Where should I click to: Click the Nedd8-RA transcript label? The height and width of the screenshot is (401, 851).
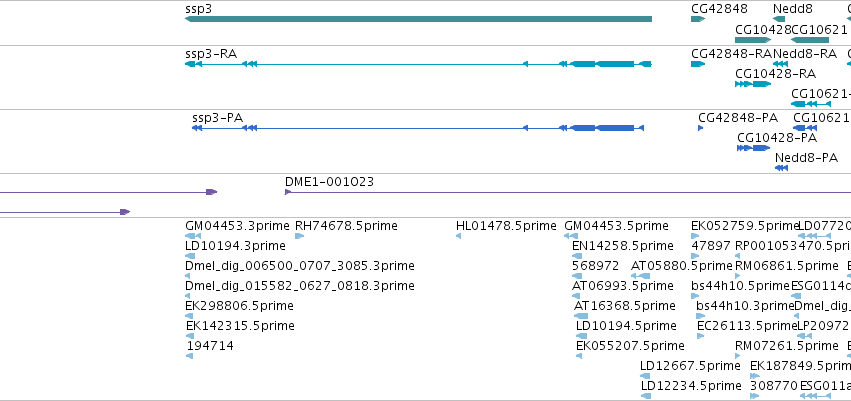pyautogui.click(x=805, y=54)
